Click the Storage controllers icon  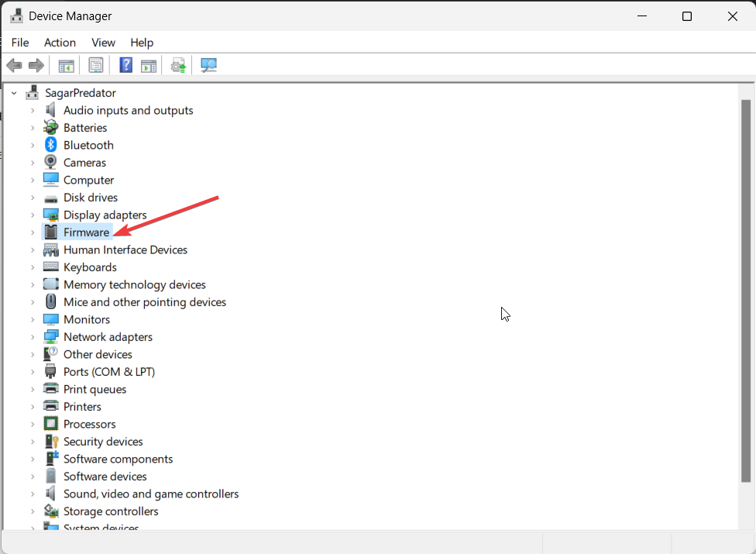50,511
